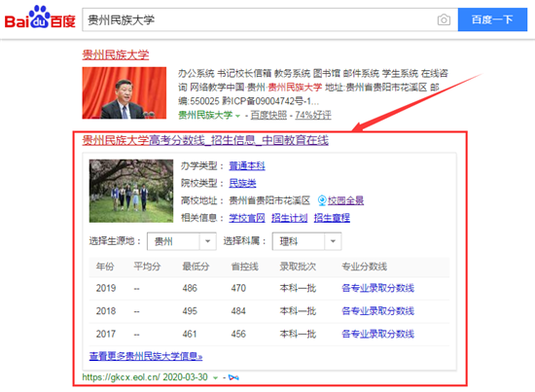Open the 民族类 link
The width and height of the screenshot is (535, 392).
(242, 183)
